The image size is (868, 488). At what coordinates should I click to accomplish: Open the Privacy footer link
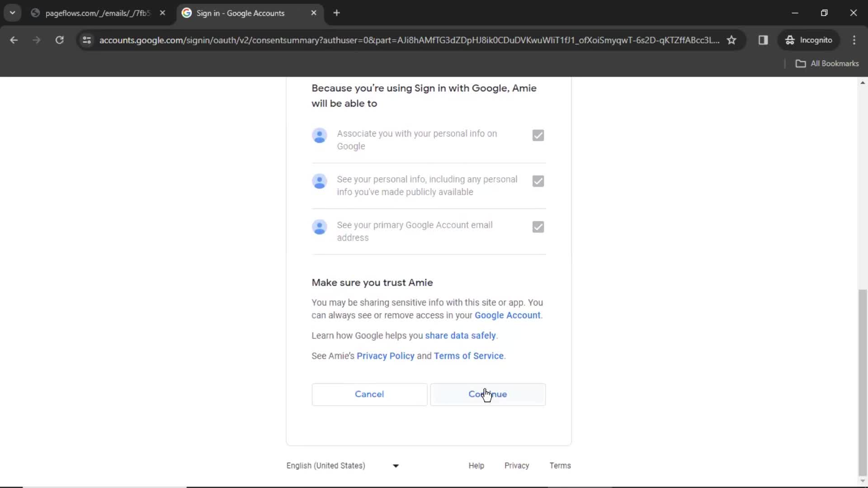516,466
